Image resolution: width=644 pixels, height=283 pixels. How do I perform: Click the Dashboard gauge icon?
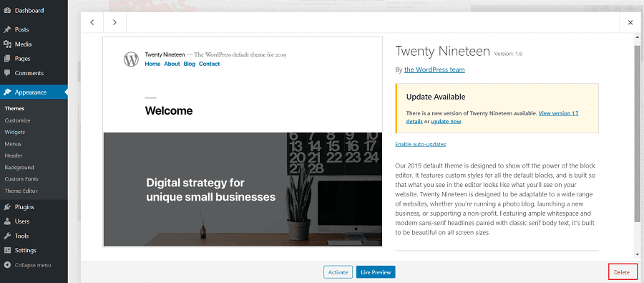(x=7, y=11)
